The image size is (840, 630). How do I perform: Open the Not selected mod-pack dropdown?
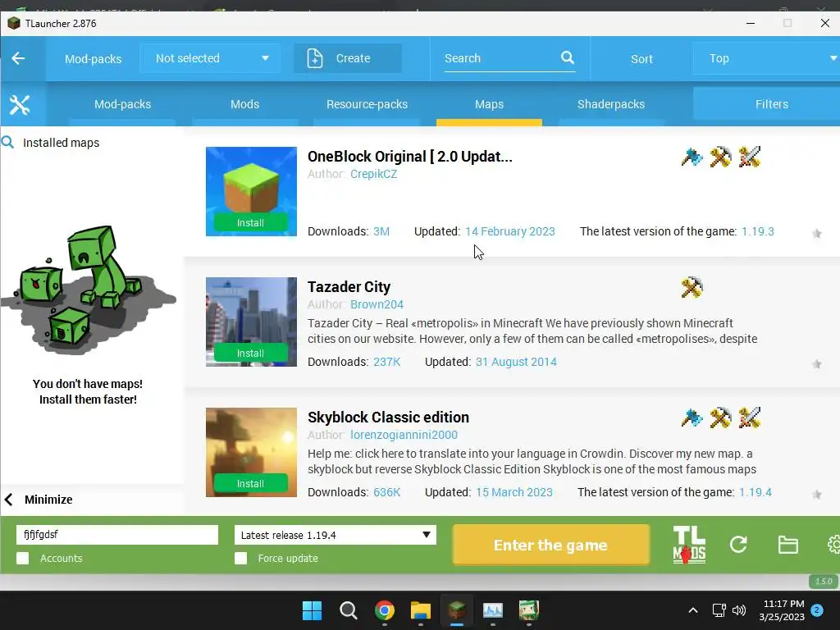tap(209, 58)
